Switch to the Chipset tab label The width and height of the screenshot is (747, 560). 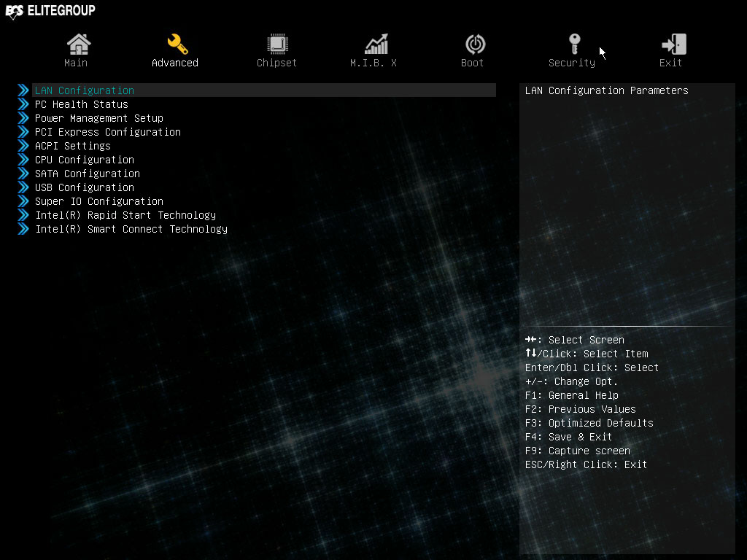tap(276, 63)
